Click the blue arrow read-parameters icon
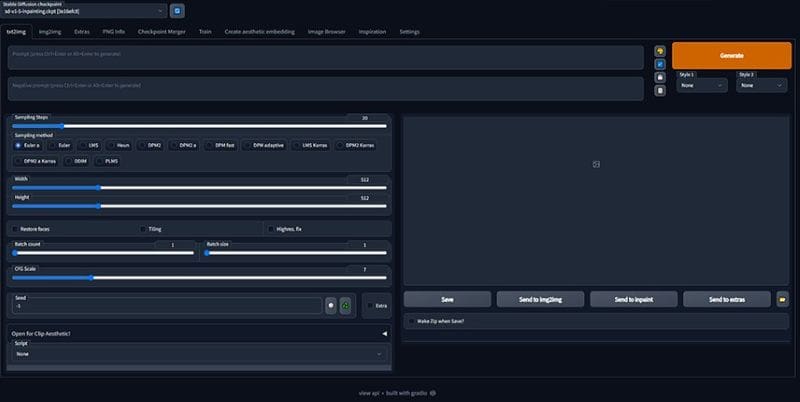This screenshot has width=800, height=402. 660,64
